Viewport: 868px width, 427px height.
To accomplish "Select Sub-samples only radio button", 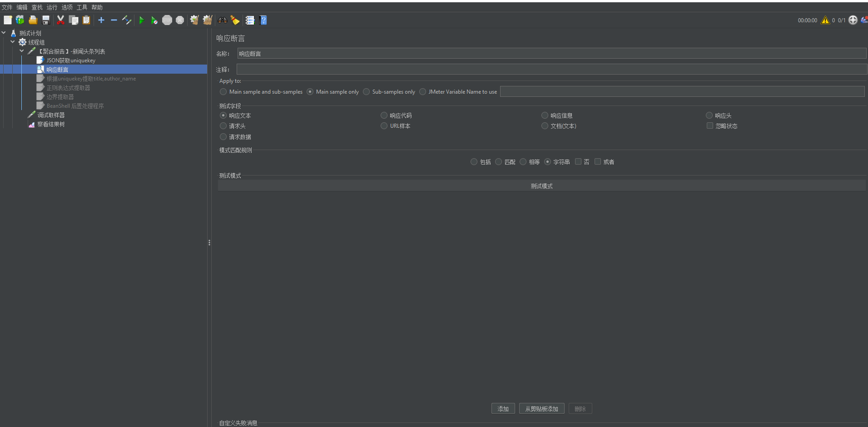I will 366,92.
